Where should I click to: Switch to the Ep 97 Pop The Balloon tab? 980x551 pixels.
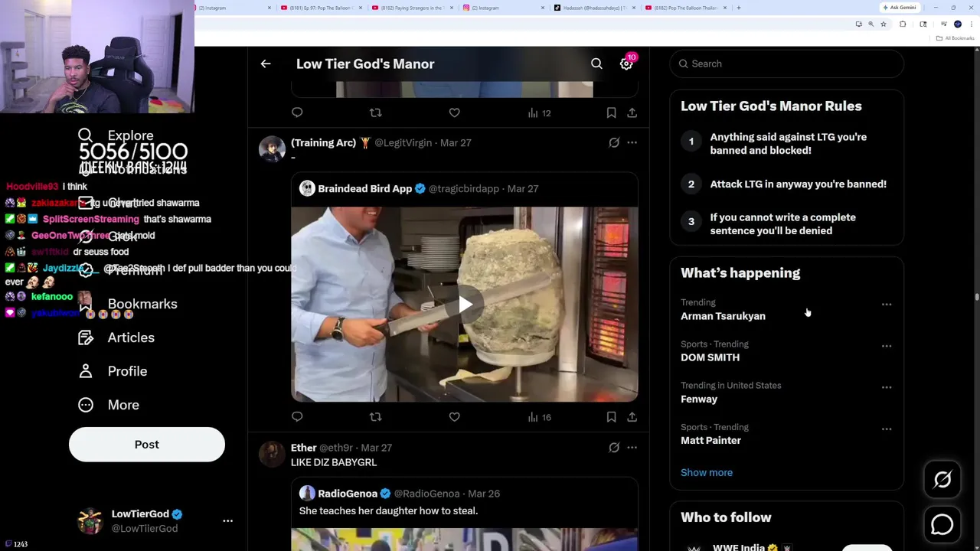point(320,8)
